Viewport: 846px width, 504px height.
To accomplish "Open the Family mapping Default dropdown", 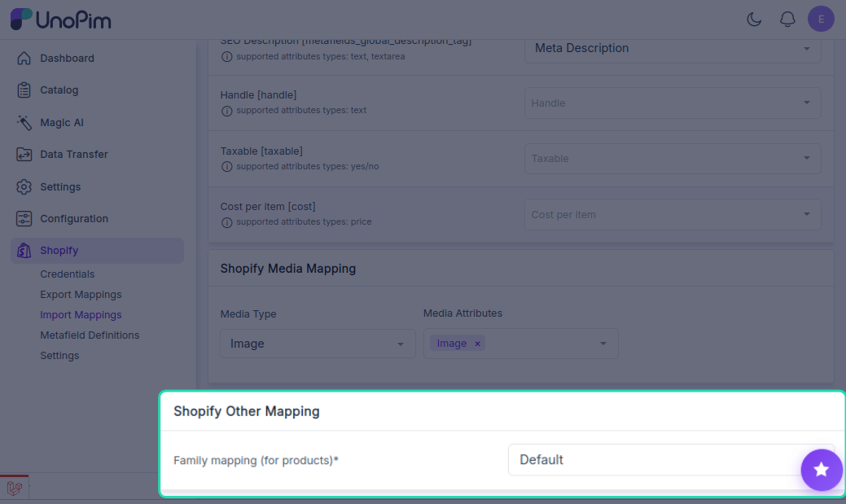I will (x=671, y=460).
